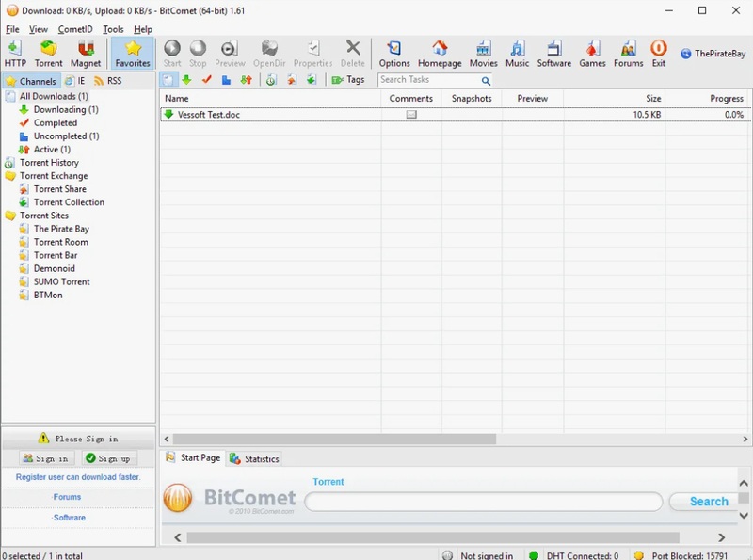Open the Options toolbar icon
753x560 pixels.
tap(394, 54)
